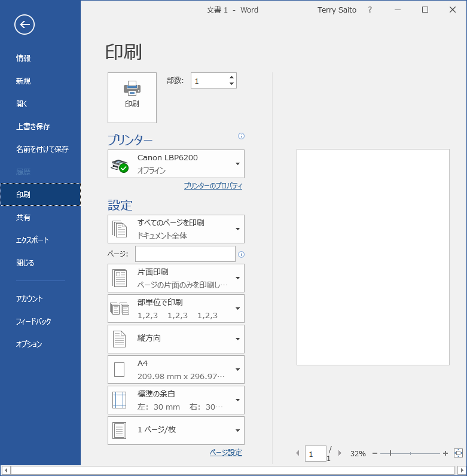Open プリンターのプロパティ link

[x=213, y=186]
